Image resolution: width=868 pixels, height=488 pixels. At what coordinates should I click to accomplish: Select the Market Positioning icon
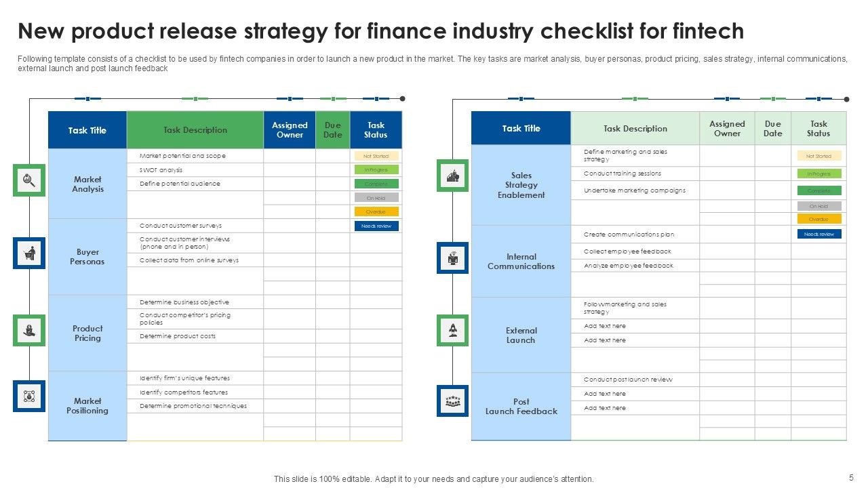[x=29, y=396]
